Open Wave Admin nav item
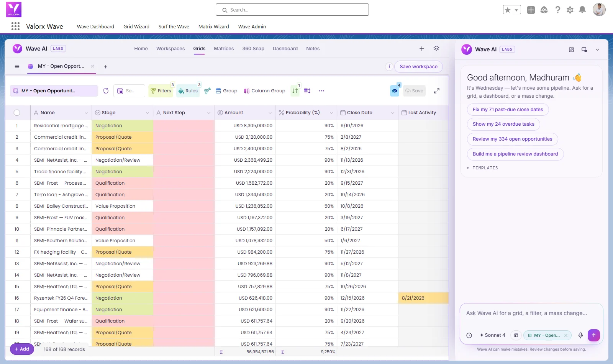Viewport: 613px width, 364px height. tap(252, 27)
